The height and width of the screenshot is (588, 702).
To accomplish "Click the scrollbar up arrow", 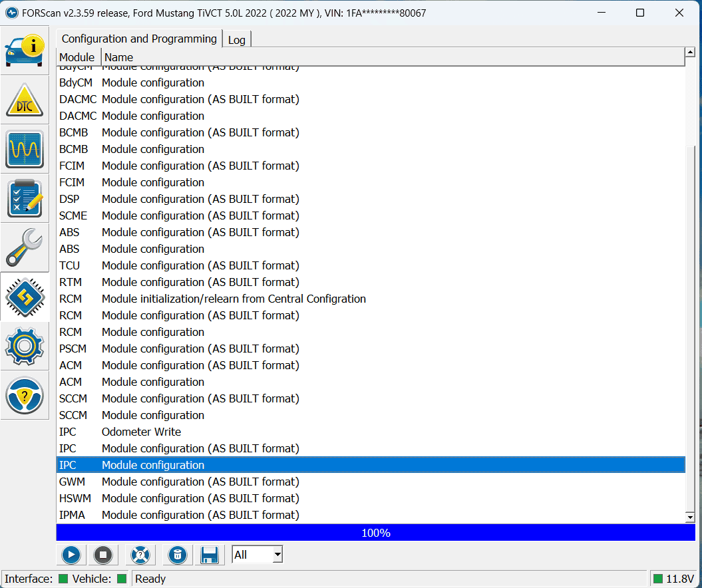I will pos(690,53).
